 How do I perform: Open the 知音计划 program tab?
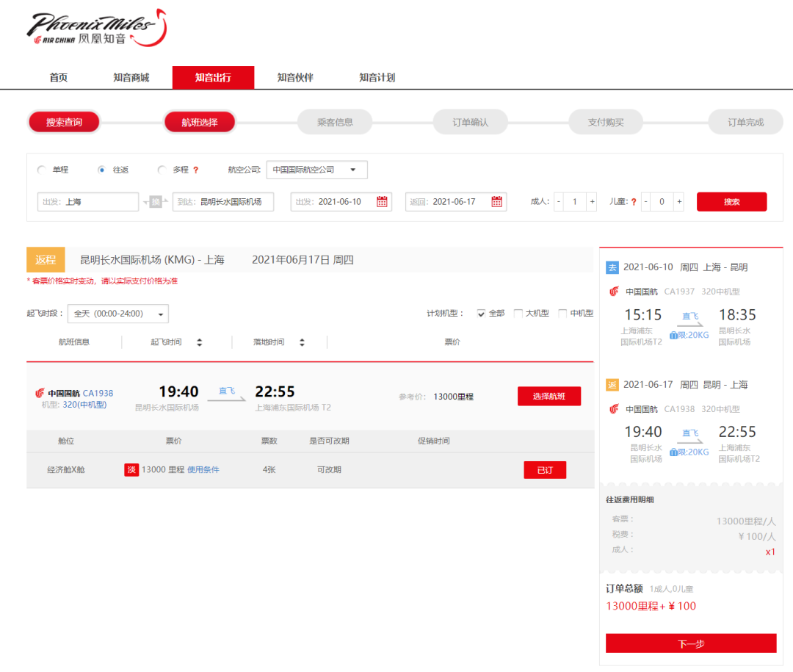(377, 78)
